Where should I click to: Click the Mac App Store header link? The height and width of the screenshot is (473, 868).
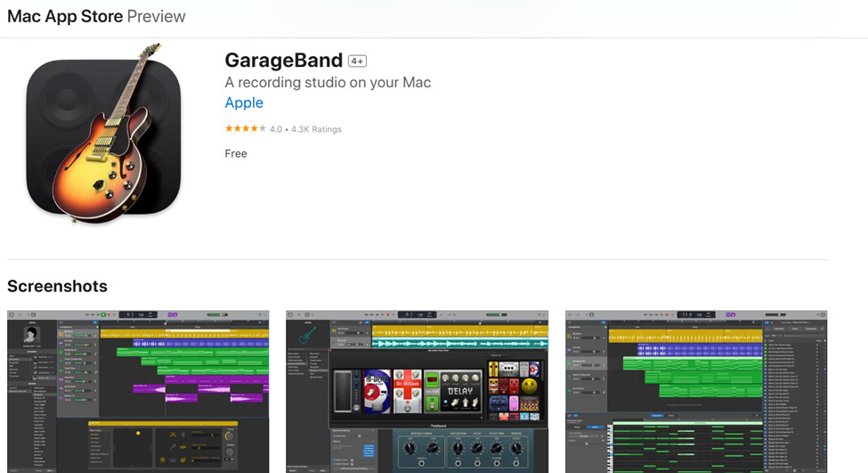pyautogui.click(x=65, y=17)
